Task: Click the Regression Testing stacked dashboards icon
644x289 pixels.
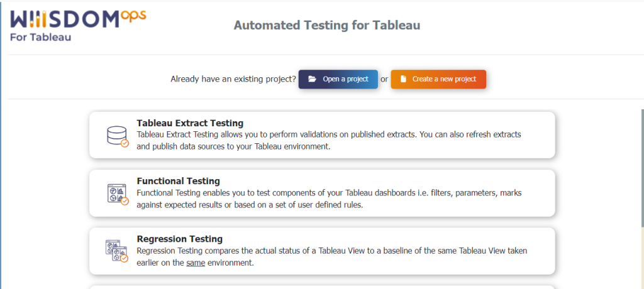Action: 116,251
